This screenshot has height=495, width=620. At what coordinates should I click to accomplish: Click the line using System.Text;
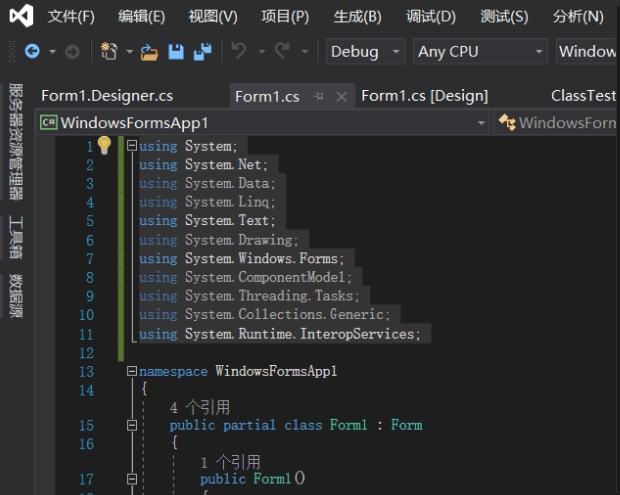207,221
